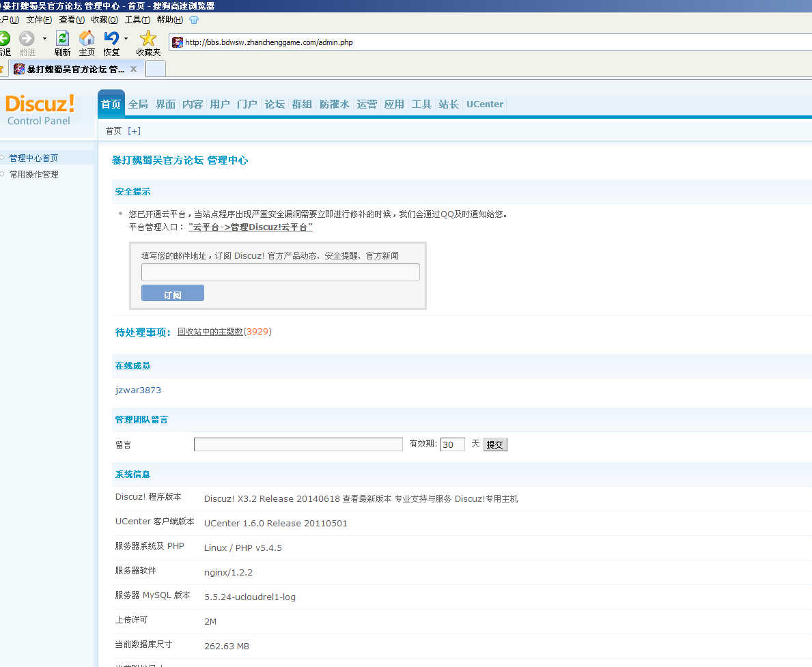
Task: Open the 云平台->管理Discuz!云平台 link
Action: pyautogui.click(x=251, y=227)
